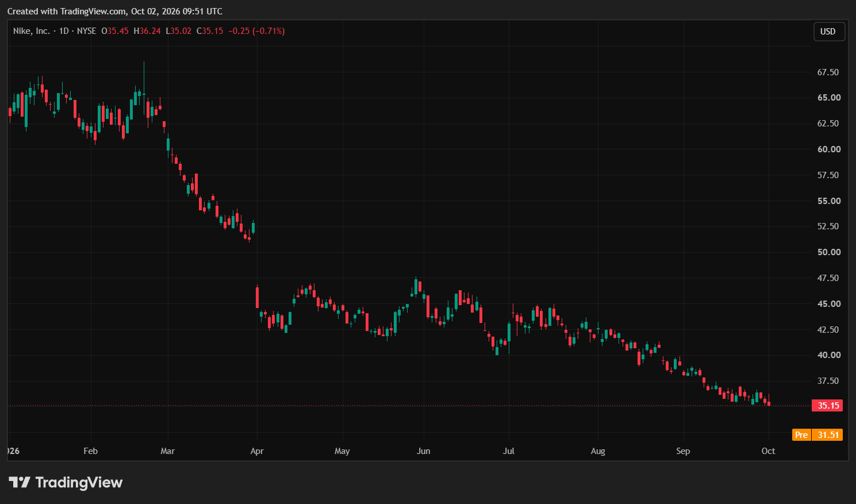The height and width of the screenshot is (504, 856).
Task: Click the Apr label on time axis
Action: point(257,451)
